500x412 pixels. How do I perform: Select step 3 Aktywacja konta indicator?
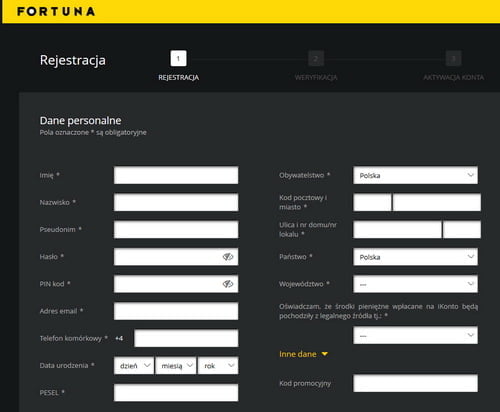[x=453, y=59]
